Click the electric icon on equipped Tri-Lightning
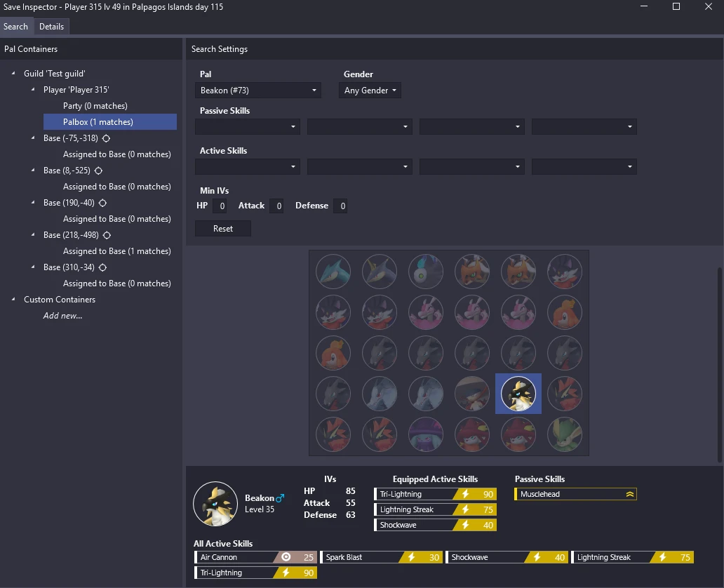 (465, 494)
